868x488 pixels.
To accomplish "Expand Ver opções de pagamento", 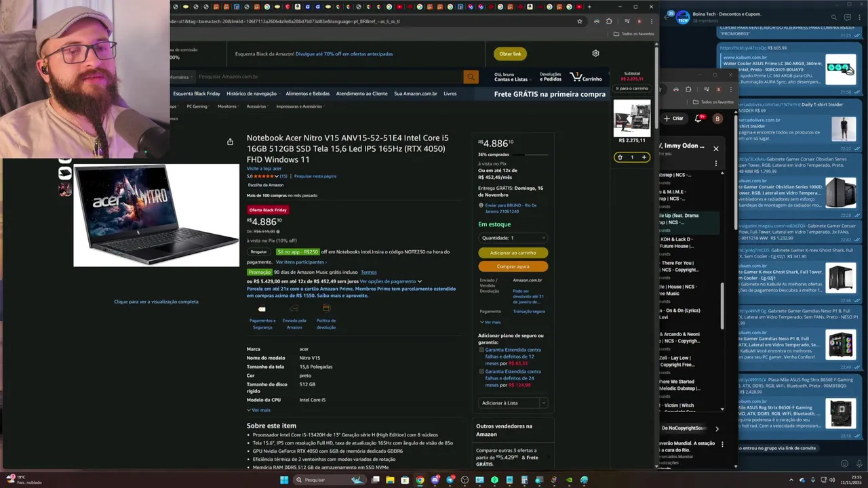I will click(391, 281).
